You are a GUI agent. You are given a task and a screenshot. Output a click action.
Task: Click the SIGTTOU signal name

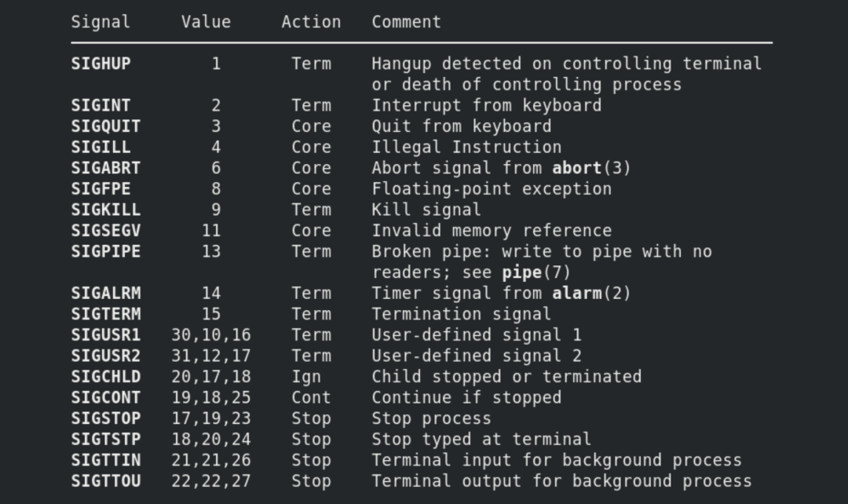(106, 481)
